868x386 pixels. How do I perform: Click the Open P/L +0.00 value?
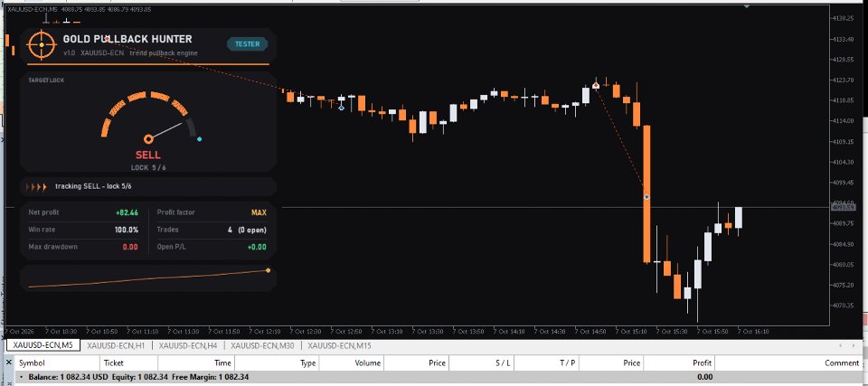coord(257,247)
